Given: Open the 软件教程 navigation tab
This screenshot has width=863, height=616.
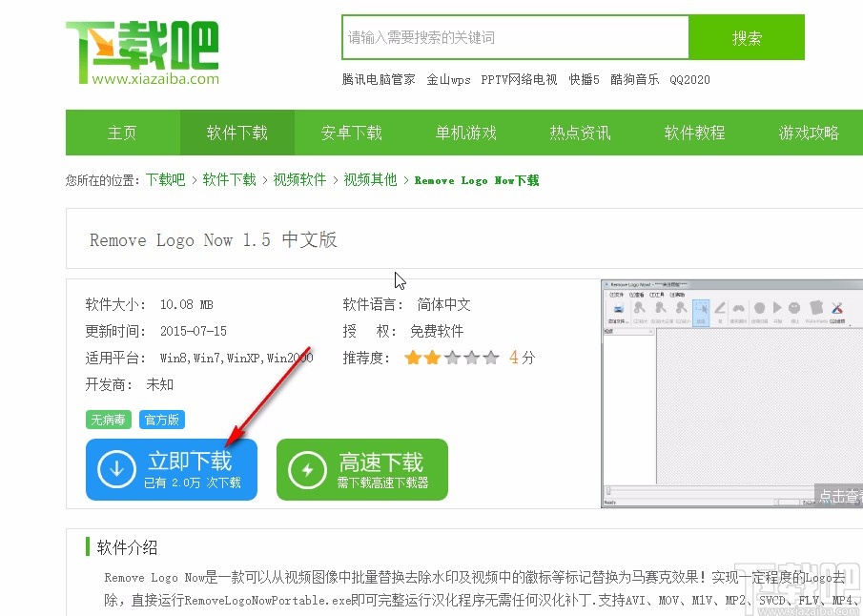Looking at the screenshot, I should (694, 133).
